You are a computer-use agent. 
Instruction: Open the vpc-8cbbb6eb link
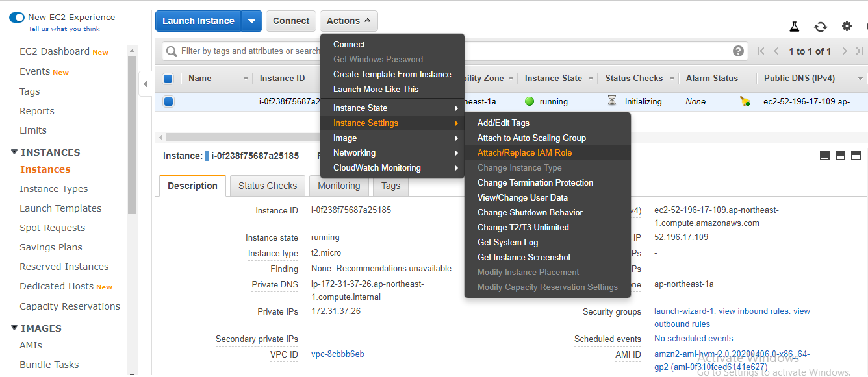coord(337,354)
